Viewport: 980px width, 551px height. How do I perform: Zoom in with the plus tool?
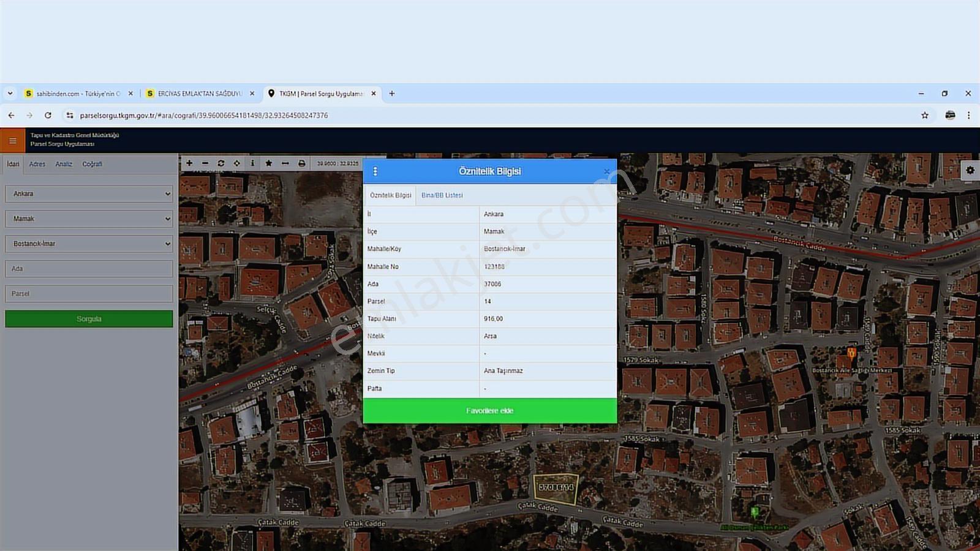click(x=189, y=163)
